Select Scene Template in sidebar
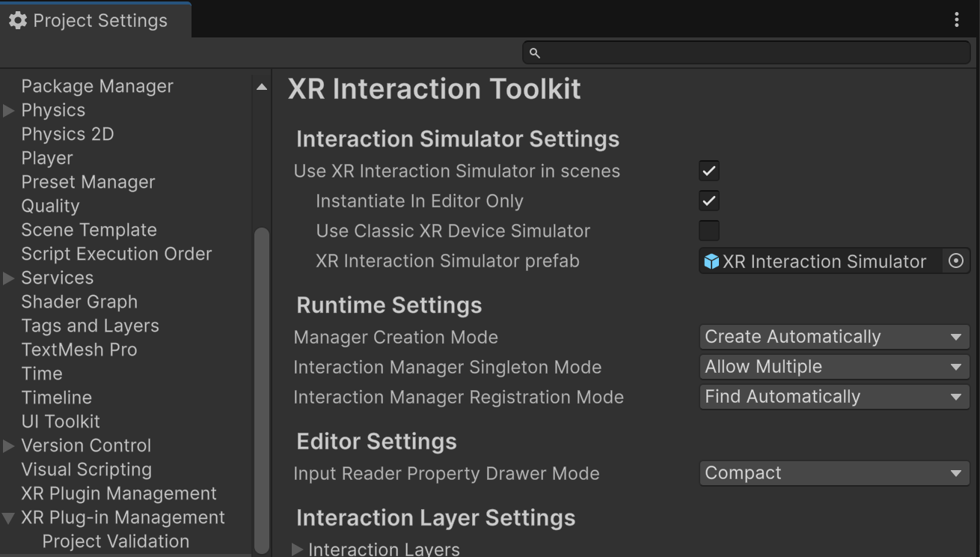This screenshot has height=557, width=980. (x=89, y=230)
